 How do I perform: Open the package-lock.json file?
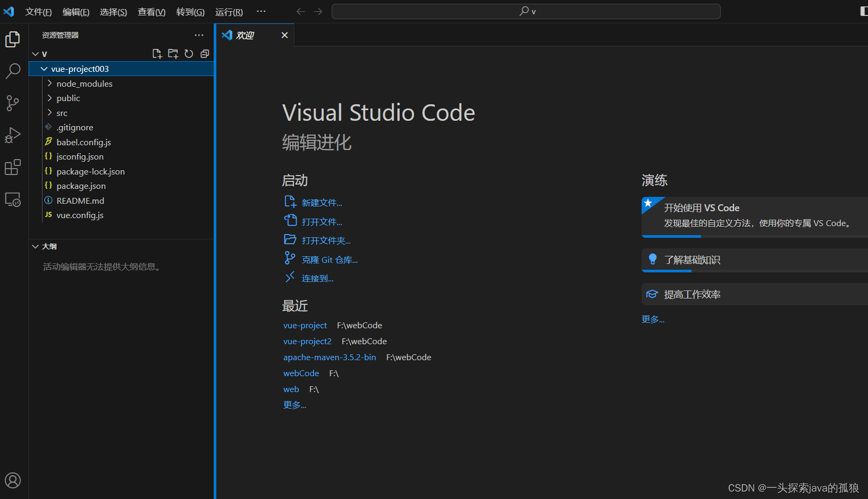point(122,171)
